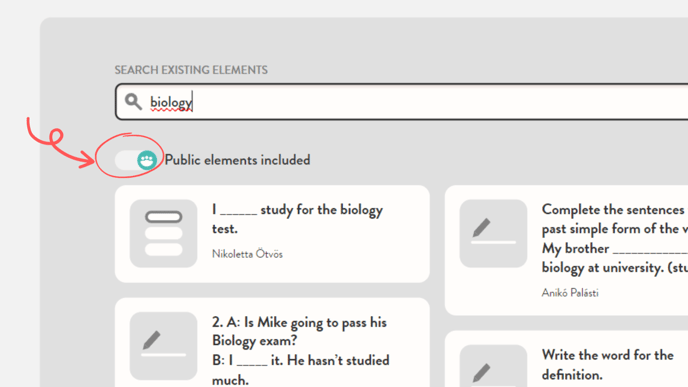The width and height of the screenshot is (688, 387).
Task: Click the multiple-choice icon on first card
Action: pos(164,233)
